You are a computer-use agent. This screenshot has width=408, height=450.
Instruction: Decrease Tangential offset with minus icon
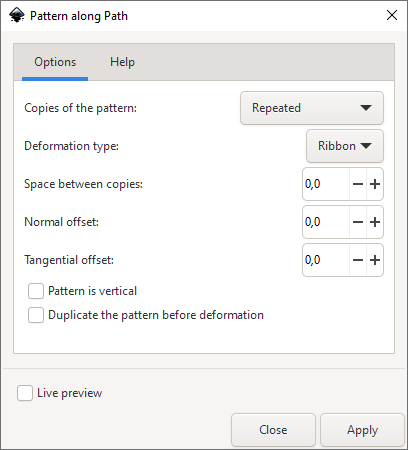[x=358, y=260]
